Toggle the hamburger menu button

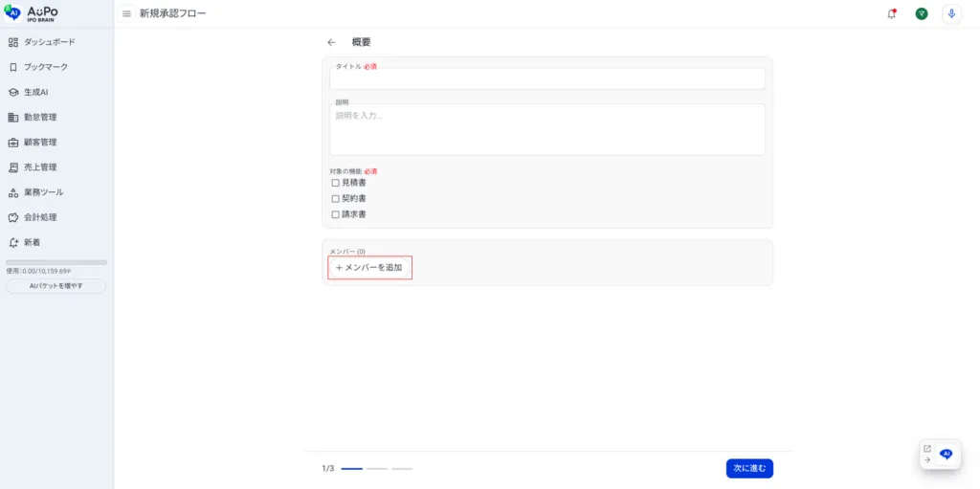(x=127, y=13)
